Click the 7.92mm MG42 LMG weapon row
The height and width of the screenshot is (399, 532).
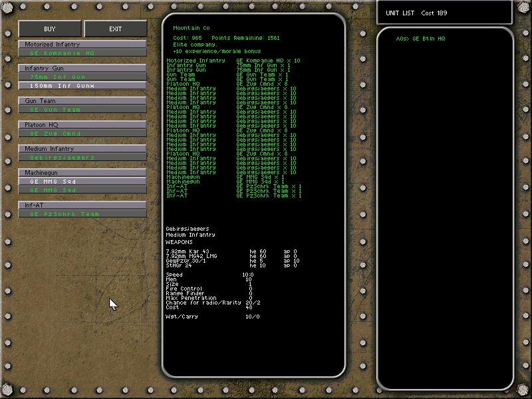point(231,256)
